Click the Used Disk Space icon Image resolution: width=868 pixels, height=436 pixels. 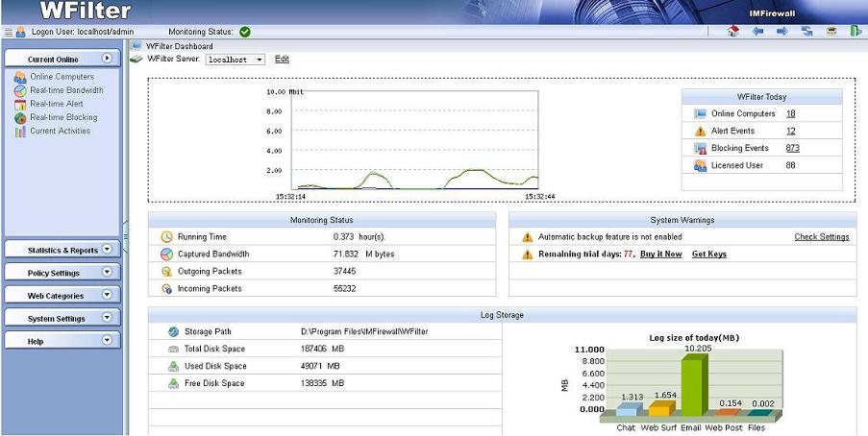click(173, 366)
